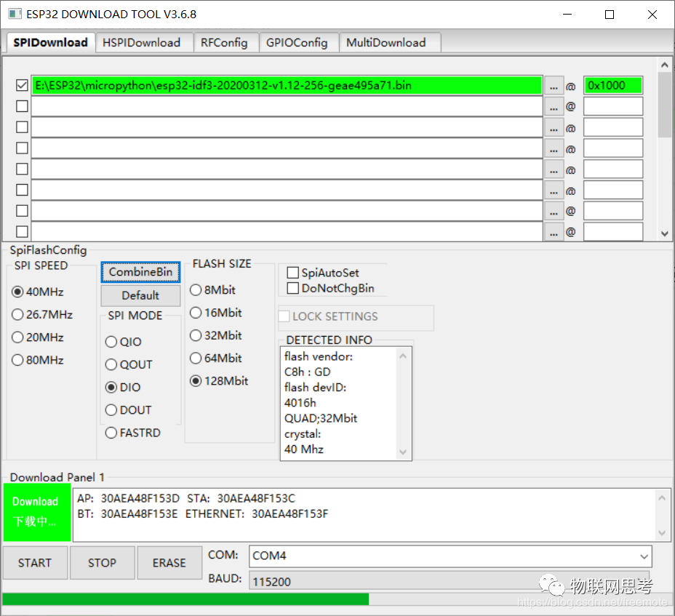Enable the fourth file row checkbox
This screenshot has height=616, width=675.
click(x=22, y=148)
